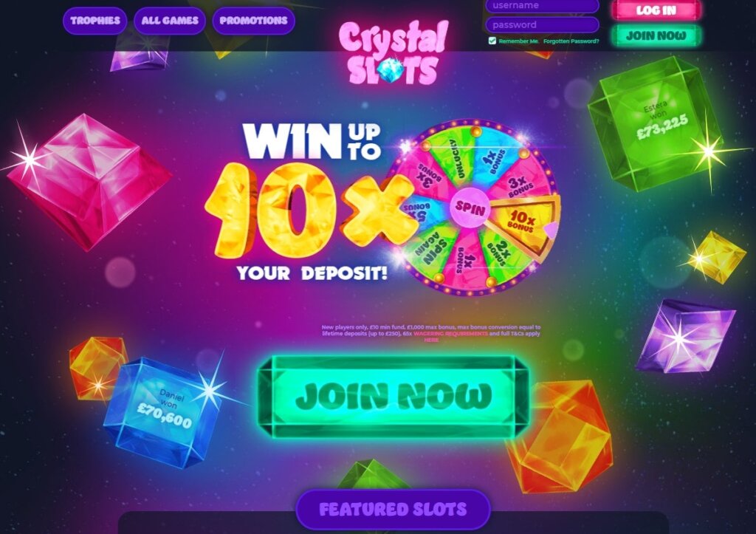Click the purple gem with sparkle

[x=686, y=336]
